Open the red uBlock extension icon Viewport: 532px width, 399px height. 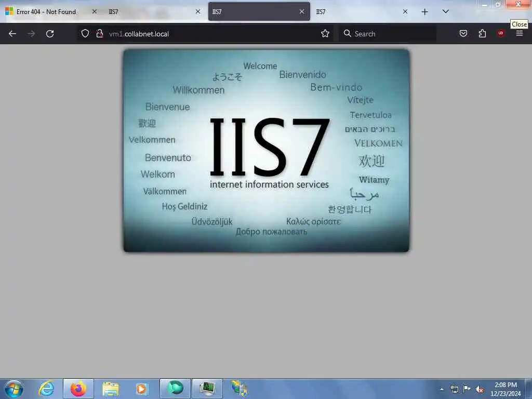coord(501,33)
